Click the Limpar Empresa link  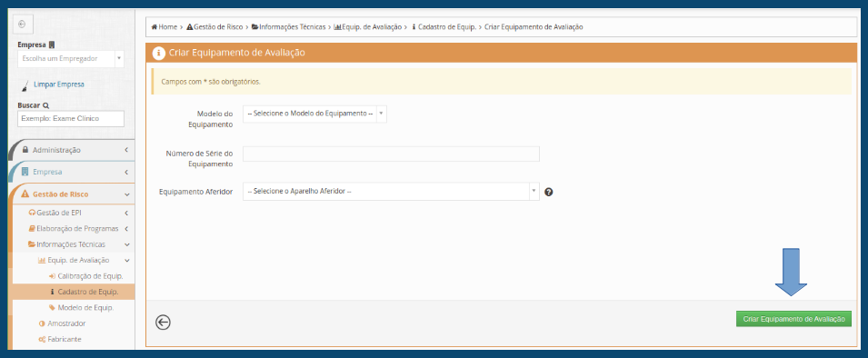click(x=59, y=85)
